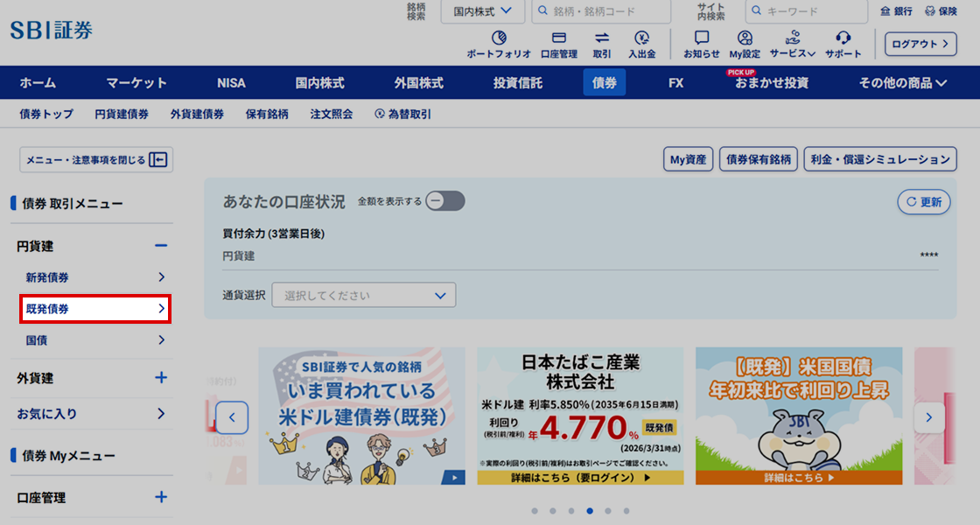The height and width of the screenshot is (525, 980).
Task: Expand the 外貨建 section
Action: 161,377
